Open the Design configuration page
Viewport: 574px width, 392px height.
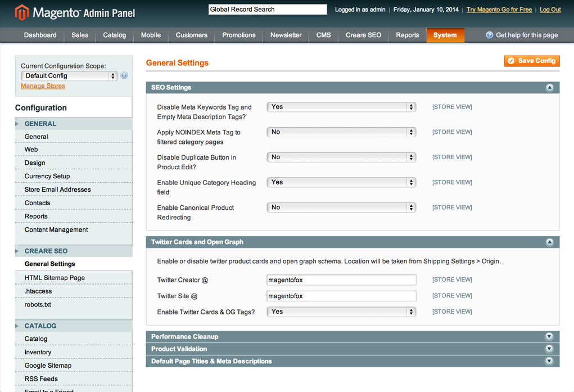[35, 163]
